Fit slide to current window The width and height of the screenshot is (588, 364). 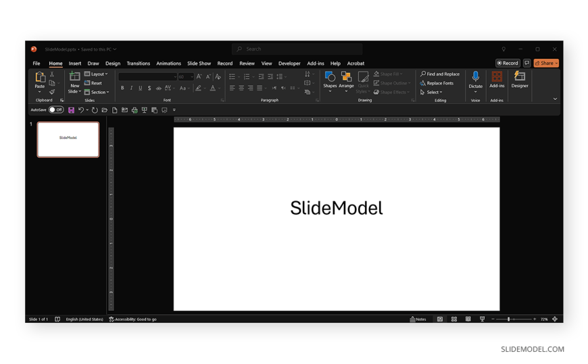click(x=555, y=319)
